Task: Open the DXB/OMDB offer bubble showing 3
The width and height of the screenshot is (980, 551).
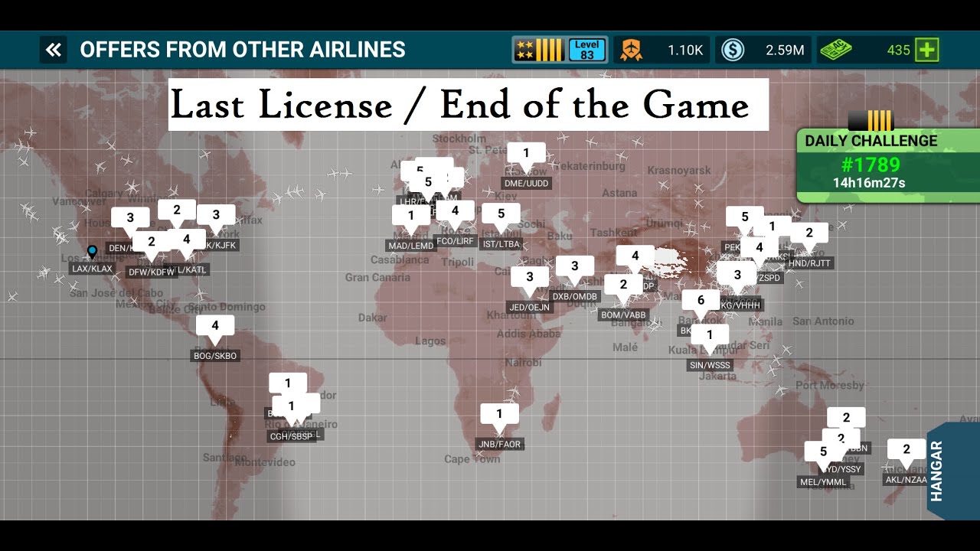Action: (x=574, y=269)
